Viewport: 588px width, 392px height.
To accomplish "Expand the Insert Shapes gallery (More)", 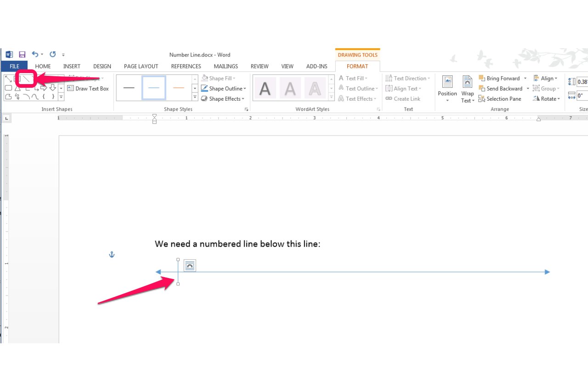I will pos(61,97).
